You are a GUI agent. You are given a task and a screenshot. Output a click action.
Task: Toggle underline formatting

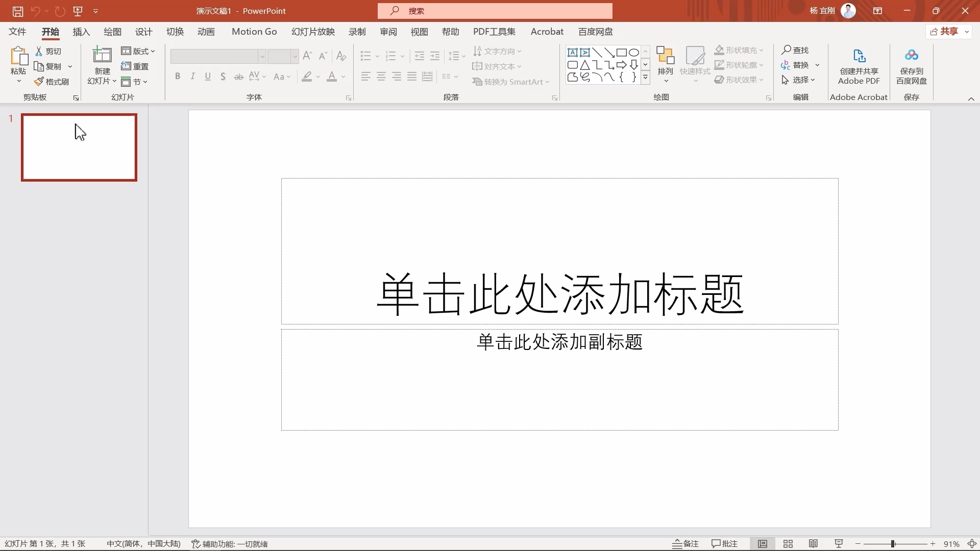pyautogui.click(x=208, y=76)
